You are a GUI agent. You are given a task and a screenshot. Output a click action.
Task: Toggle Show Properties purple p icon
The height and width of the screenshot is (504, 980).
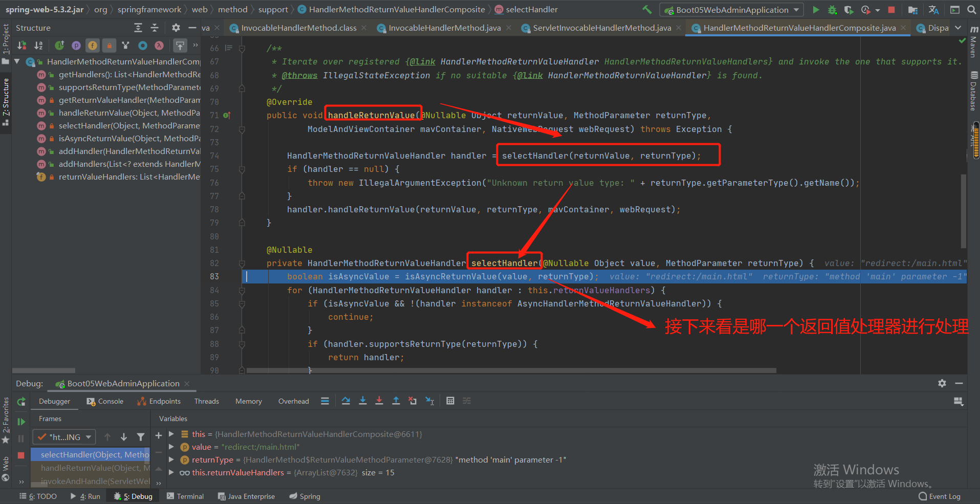pyautogui.click(x=76, y=46)
